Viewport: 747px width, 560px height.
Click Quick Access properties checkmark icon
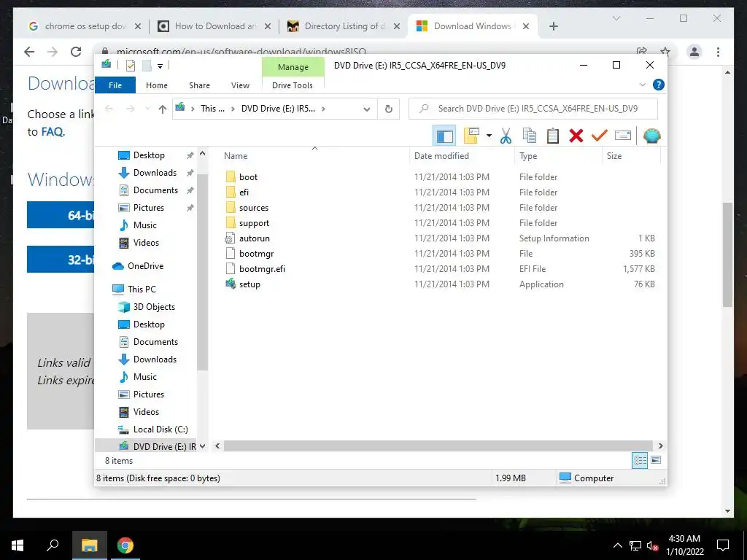[x=131, y=66]
